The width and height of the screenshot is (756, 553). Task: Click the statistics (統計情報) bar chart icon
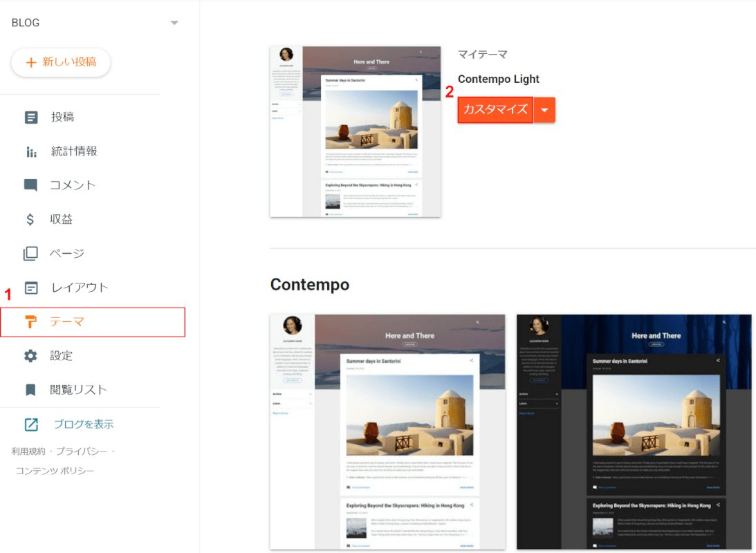coord(31,152)
